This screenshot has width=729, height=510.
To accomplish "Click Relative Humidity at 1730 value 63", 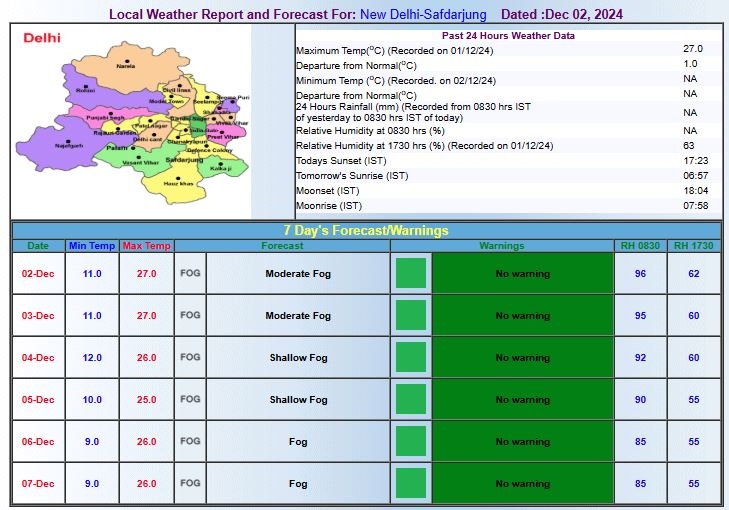I will (689, 146).
